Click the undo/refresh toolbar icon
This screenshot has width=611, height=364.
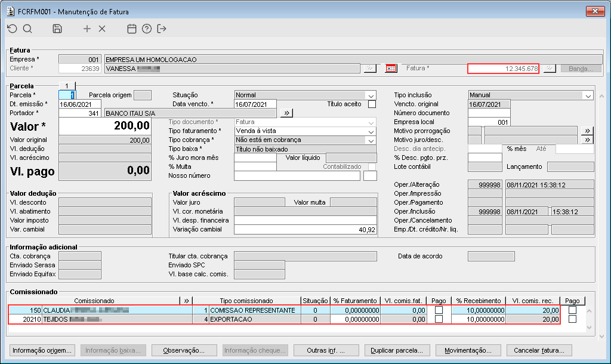[13, 29]
